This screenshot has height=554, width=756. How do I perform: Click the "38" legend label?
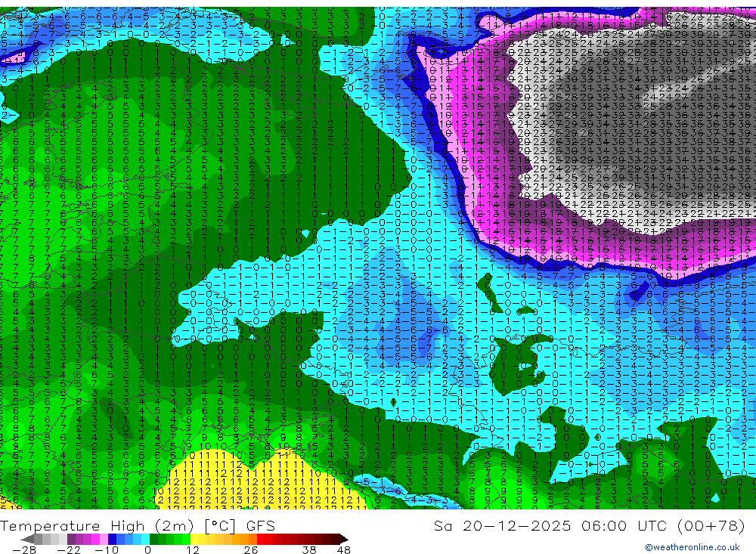tap(309, 550)
